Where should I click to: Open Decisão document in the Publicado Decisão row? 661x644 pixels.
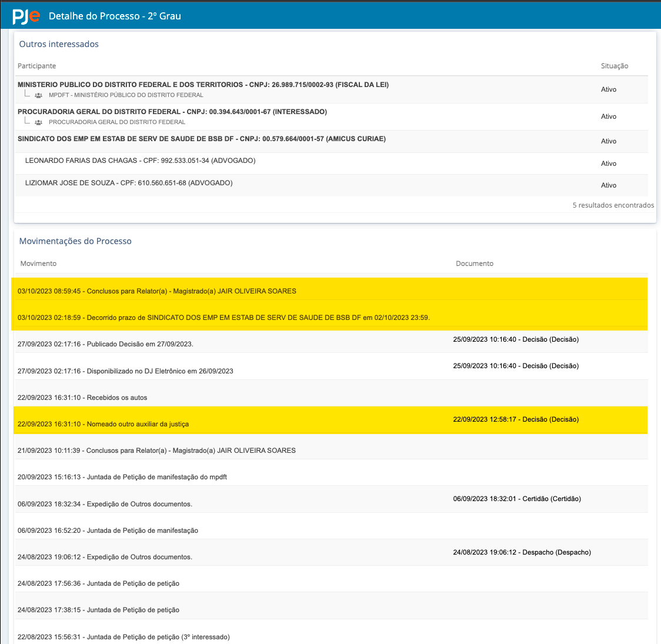516,339
